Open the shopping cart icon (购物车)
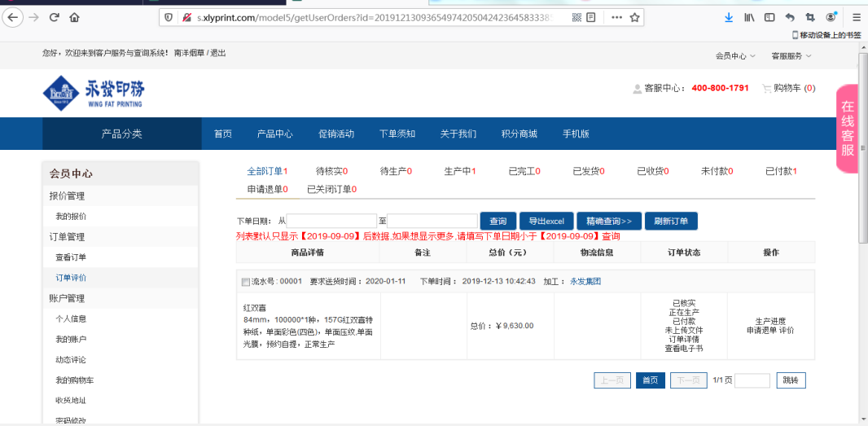This screenshot has height=426, width=868. 767,88
